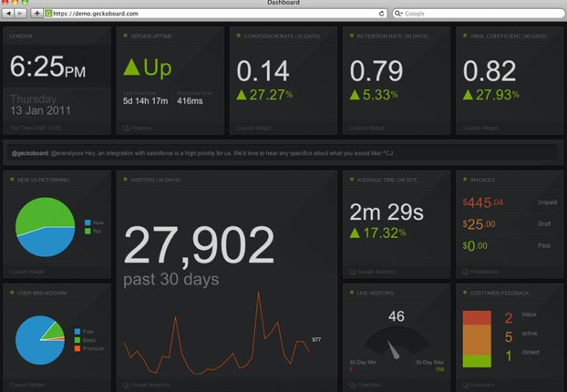Click the browser forward arrow button
The height and width of the screenshot is (392, 567).
click(20, 14)
